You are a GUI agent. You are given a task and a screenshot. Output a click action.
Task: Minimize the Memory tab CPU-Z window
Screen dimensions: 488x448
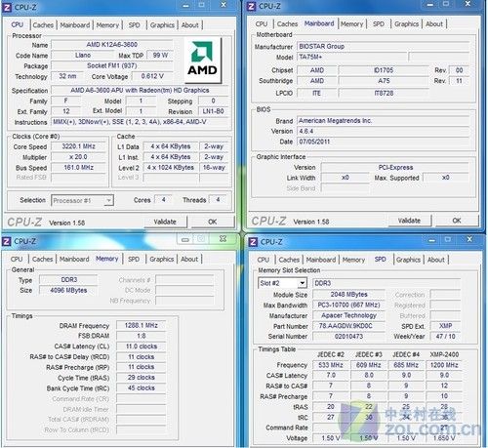click(x=185, y=239)
